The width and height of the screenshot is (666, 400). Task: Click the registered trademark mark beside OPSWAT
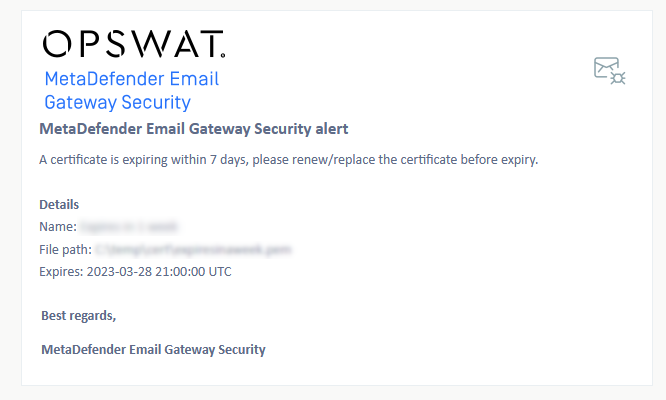(x=223, y=55)
